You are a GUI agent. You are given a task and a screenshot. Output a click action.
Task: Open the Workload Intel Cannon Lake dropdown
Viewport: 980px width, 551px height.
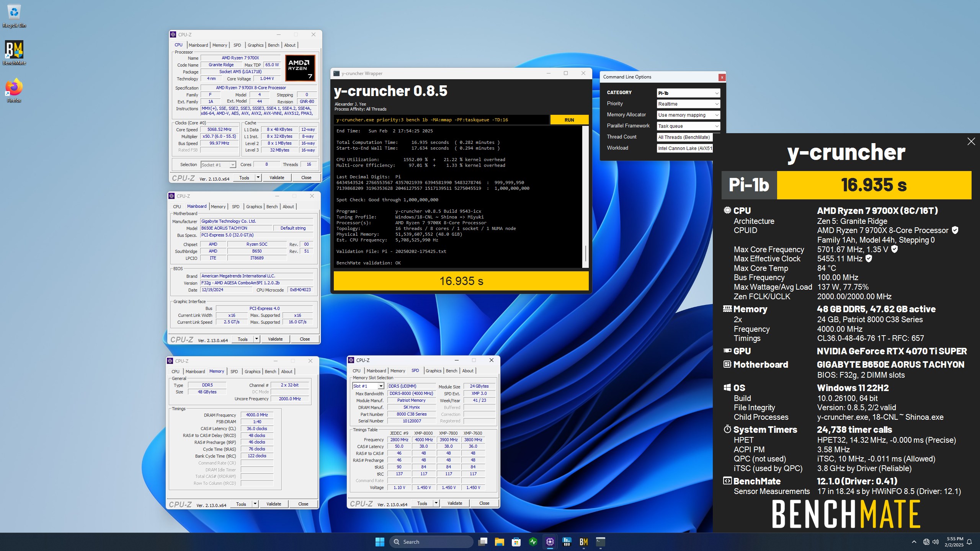685,148
